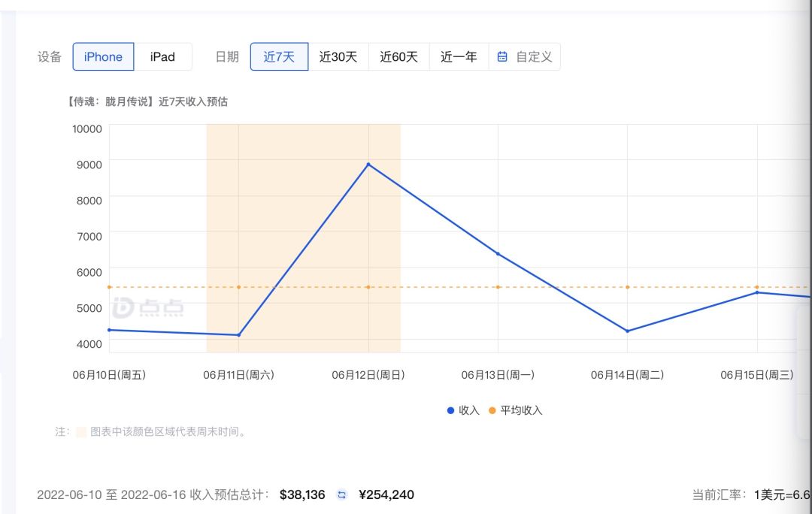Click the 06月12日(周日) axis label
Viewport: 812px width, 514px height.
(368, 375)
